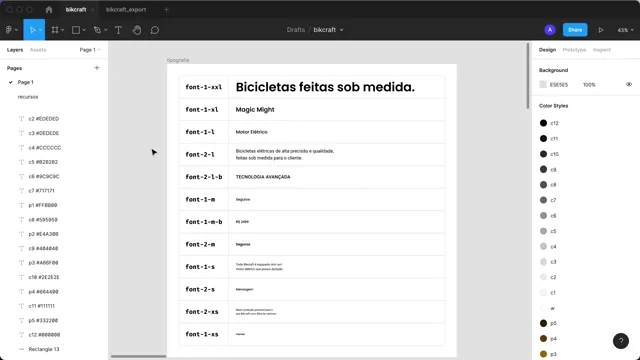Select the Hand tool
Image resolution: width=640 pixels, height=360 pixels.
[137, 30]
